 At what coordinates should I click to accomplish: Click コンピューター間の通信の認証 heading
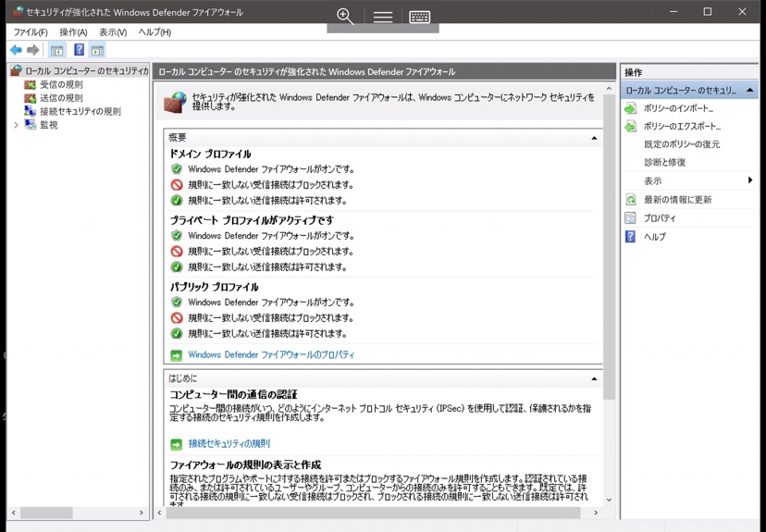[233, 394]
